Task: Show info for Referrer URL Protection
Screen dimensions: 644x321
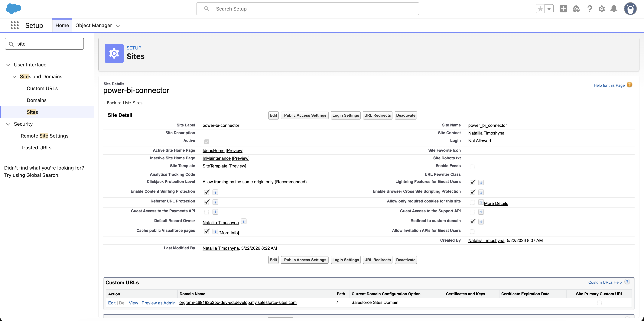Action: 215,202
